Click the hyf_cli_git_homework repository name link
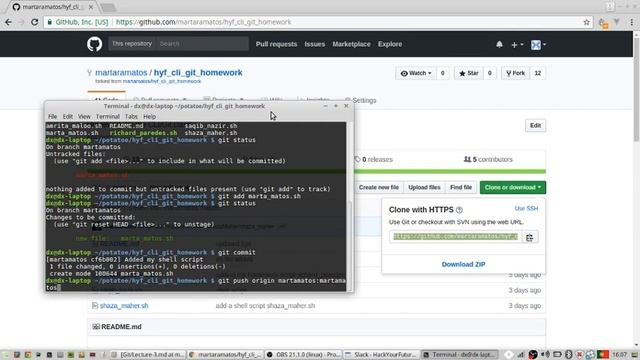 pos(198,73)
